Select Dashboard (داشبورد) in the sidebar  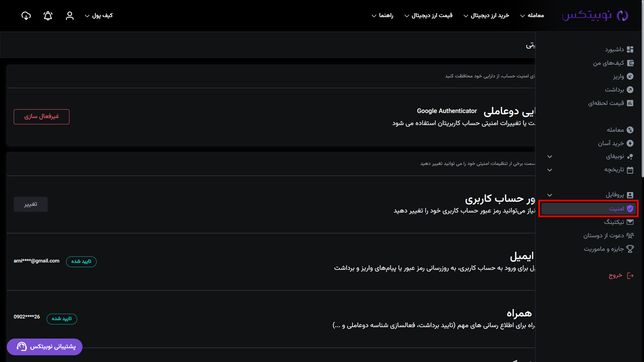614,50
